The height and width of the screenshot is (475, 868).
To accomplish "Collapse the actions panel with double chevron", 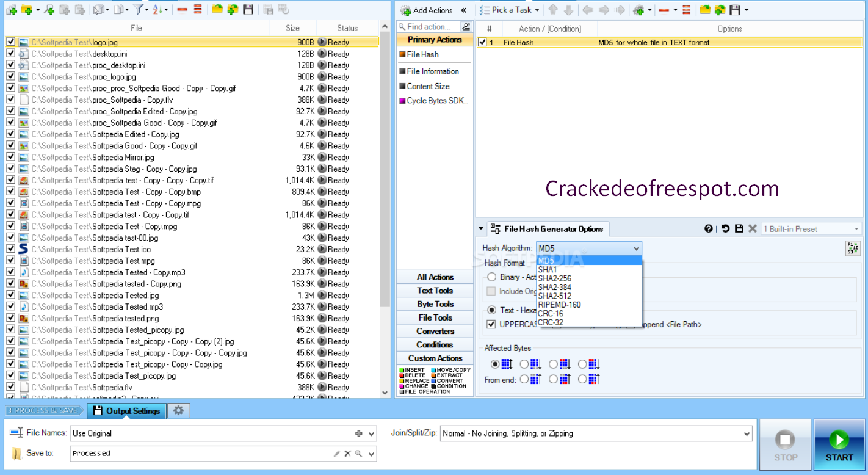I will [464, 10].
